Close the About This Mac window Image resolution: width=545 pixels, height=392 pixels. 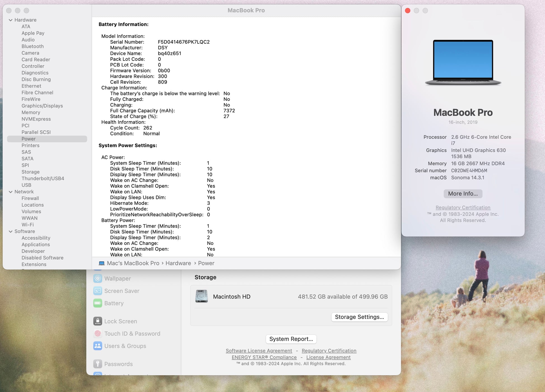pyautogui.click(x=408, y=11)
